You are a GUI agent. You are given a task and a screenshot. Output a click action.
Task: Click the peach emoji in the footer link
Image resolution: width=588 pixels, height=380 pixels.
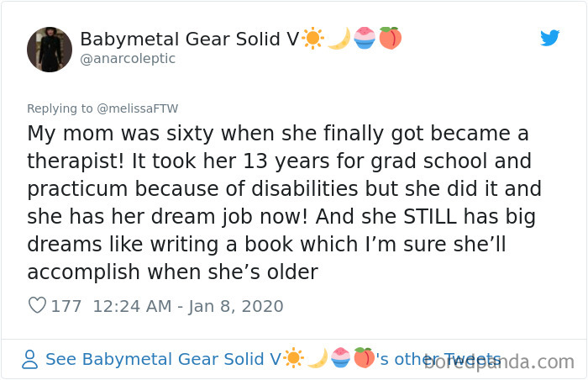point(364,358)
